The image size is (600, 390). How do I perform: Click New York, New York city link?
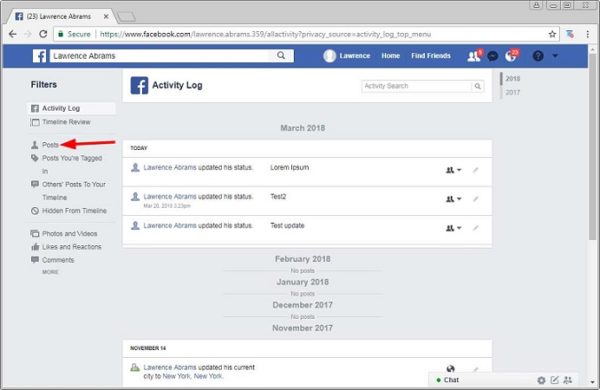192,376
